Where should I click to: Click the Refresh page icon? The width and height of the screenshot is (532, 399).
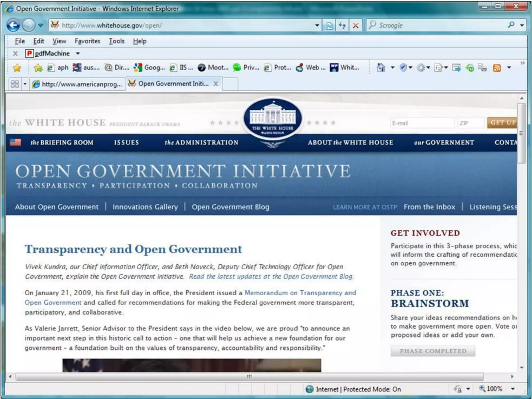tap(342, 25)
